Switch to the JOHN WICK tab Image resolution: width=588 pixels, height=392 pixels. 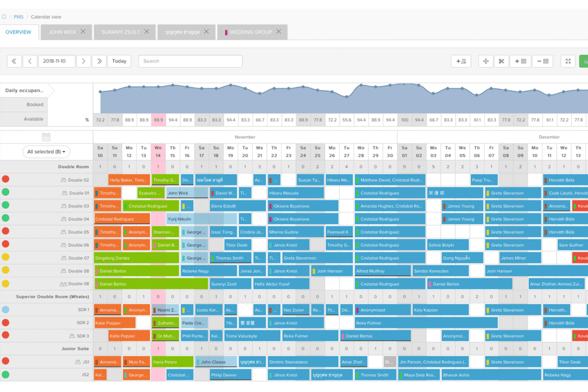[x=62, y=32]
